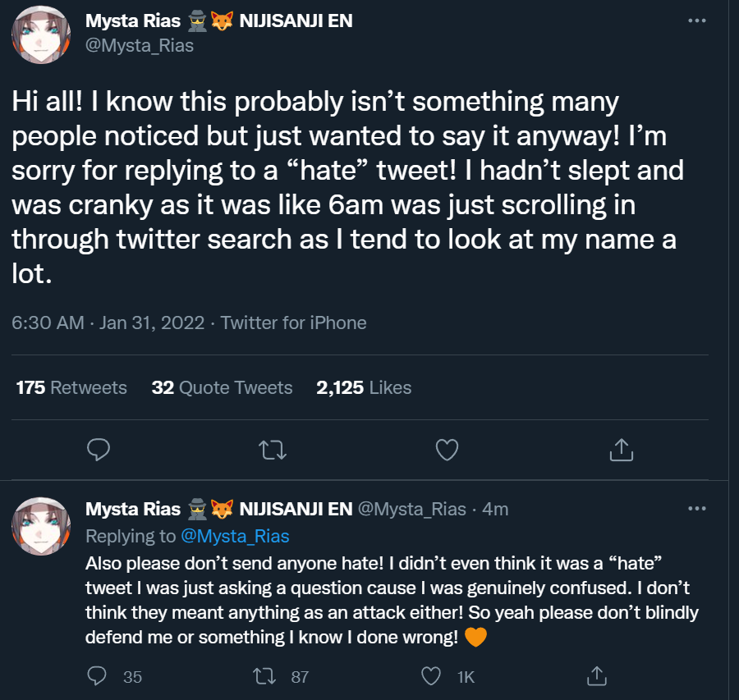View the 175 Retweets list
The width and height of the screenshot is (739, 700).
71,387
